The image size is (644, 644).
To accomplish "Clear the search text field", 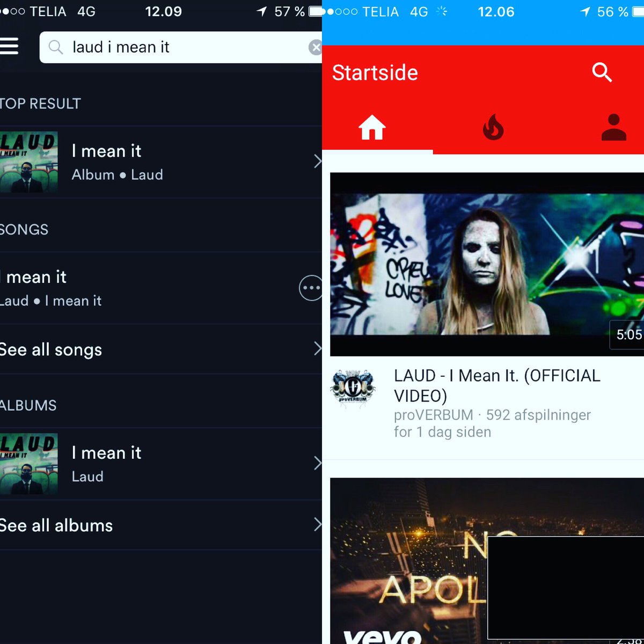I will pyautogui.click(x=316, y=47).
